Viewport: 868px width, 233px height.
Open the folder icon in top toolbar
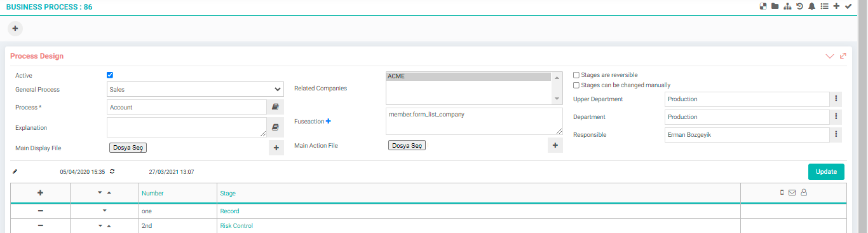click(x=775, y=6)
